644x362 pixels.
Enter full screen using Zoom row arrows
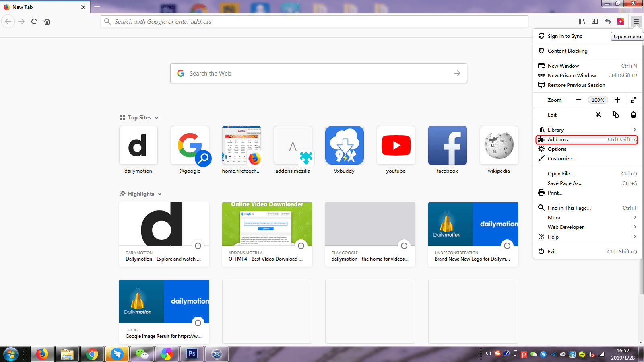tap(633, 100)
